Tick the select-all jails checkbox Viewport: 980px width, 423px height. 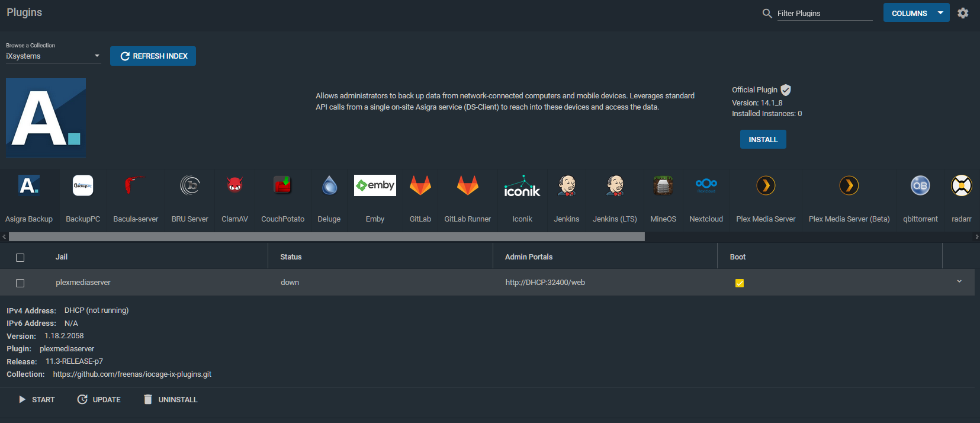(x=20, y=258)
